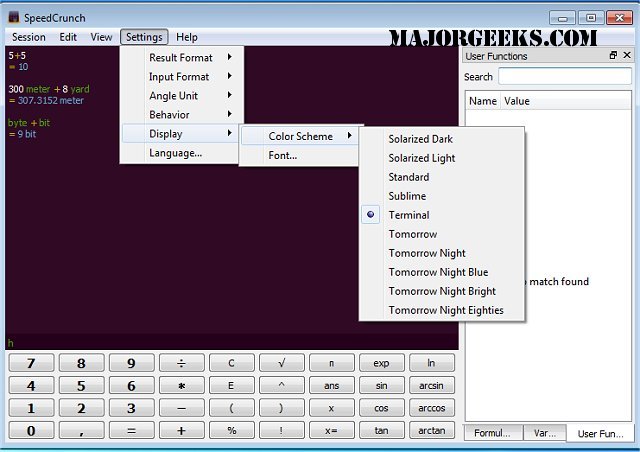Select Standard color scheme
This screenshot has width=640, height=452.
442,177
